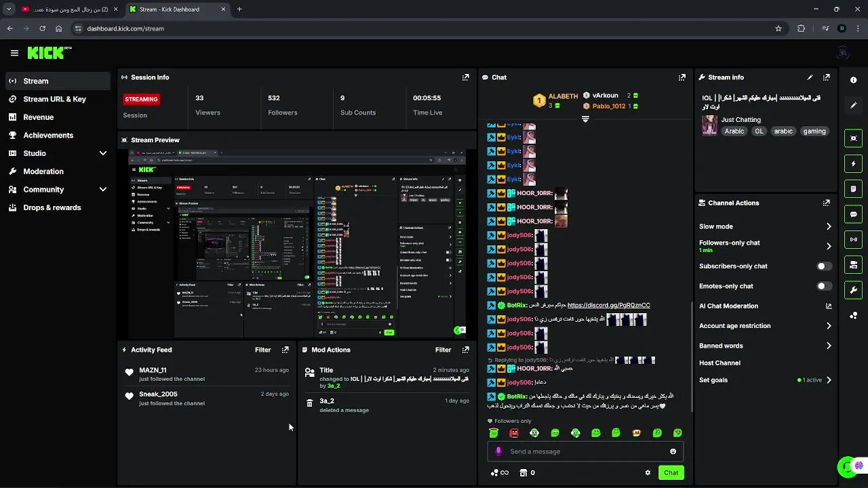Click the Stream Preview thumbnail

(297, 244)
